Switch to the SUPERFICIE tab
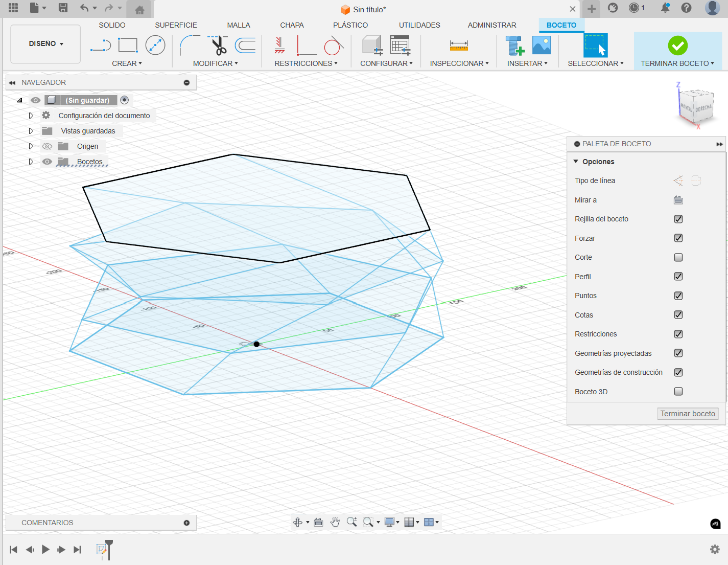728x565 pixels. (176, 25)
